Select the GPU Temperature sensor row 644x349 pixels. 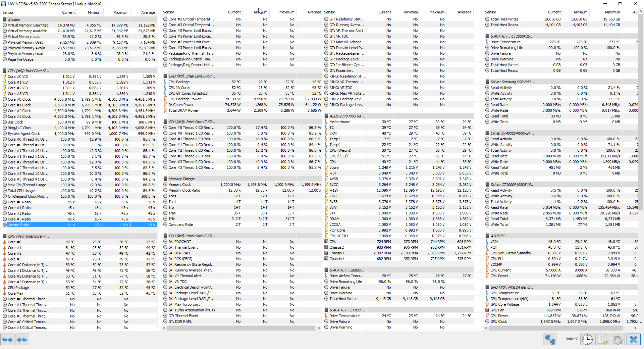[504, 293]
